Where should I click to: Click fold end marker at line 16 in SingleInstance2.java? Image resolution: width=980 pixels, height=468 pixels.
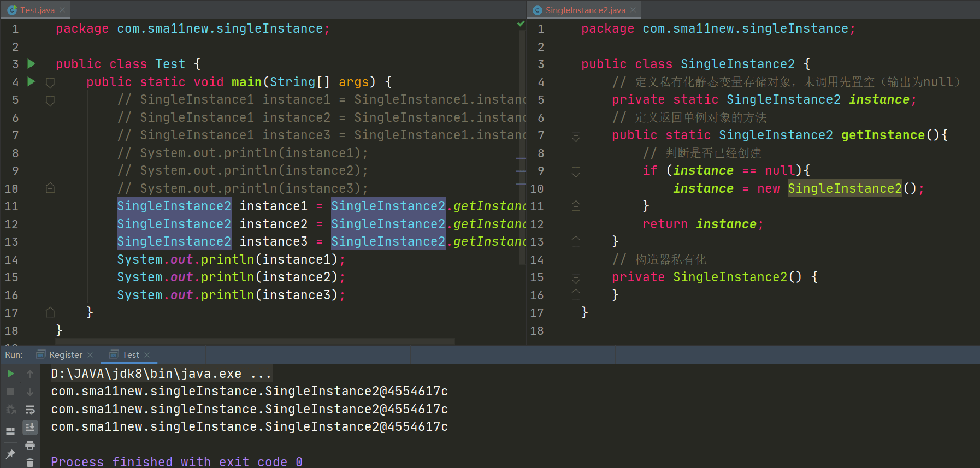point(576,295)
